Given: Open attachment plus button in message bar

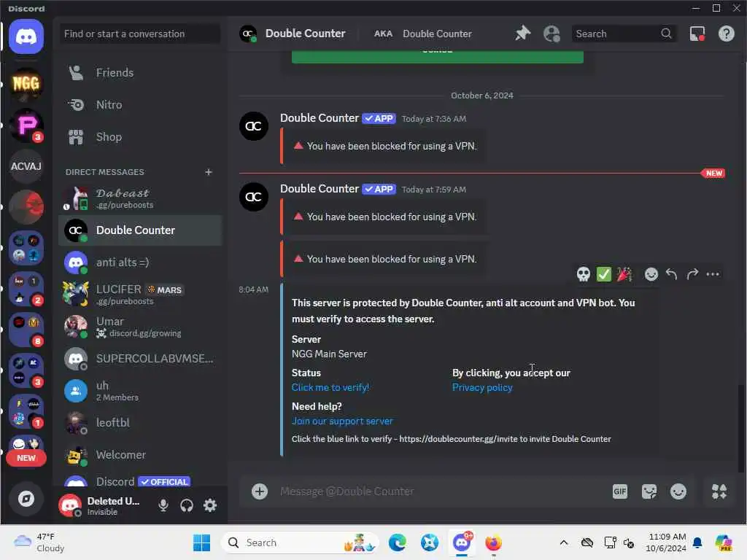Looking at the screenshot, I should [260, 491].
